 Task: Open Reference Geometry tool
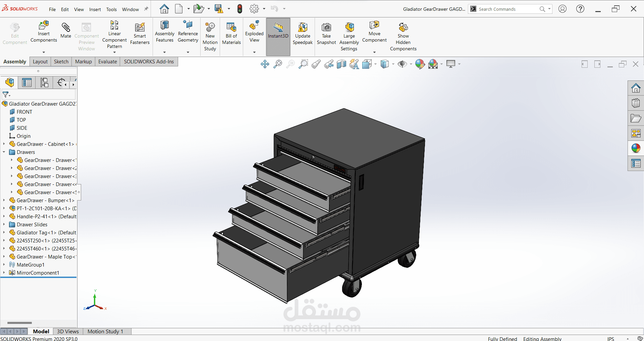[188, 32]
